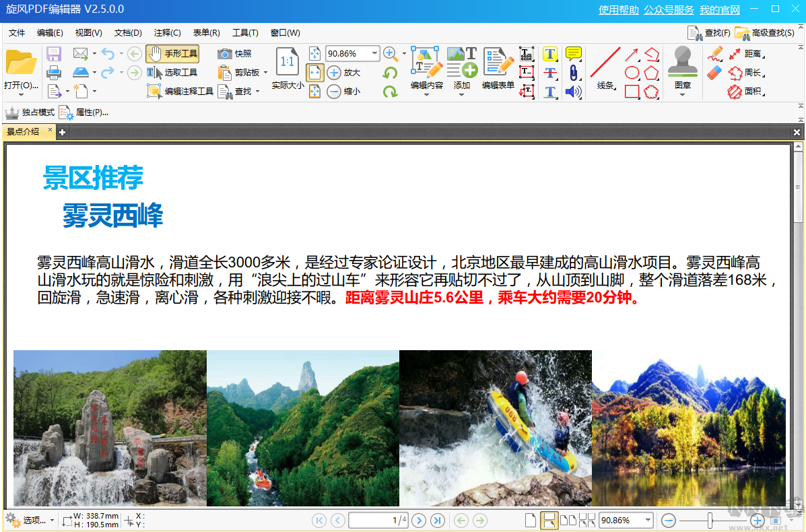Screen dimensions: 806x532
Task: Enable the two-page view layout
Action: tap(568, 521)
